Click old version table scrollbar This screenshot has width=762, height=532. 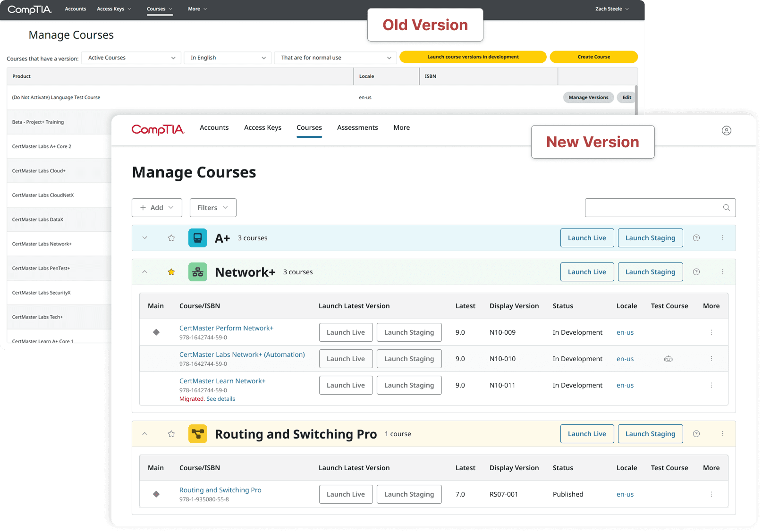(636, 100)
